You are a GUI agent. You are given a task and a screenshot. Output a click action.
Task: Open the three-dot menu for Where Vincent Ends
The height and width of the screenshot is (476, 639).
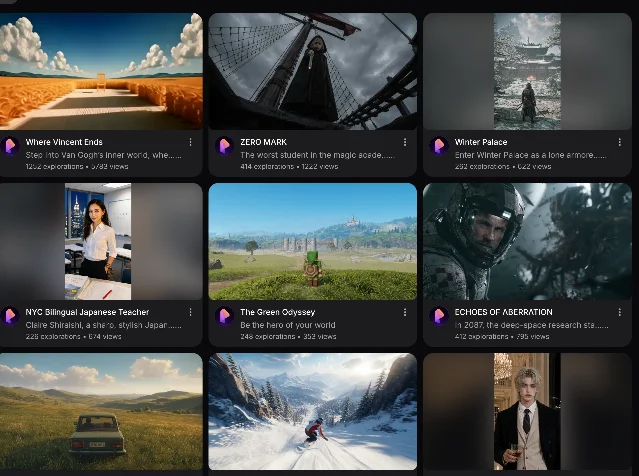click(190, 142)
